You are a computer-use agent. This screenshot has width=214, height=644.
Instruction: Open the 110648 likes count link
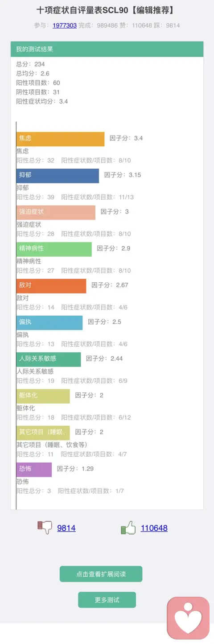point(154,528)
